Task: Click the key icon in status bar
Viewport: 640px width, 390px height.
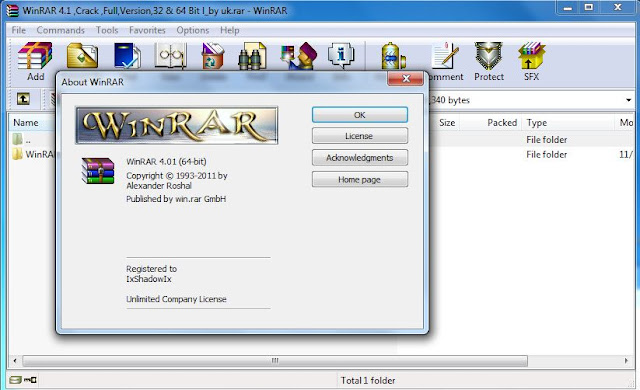Action: point(30,380)
